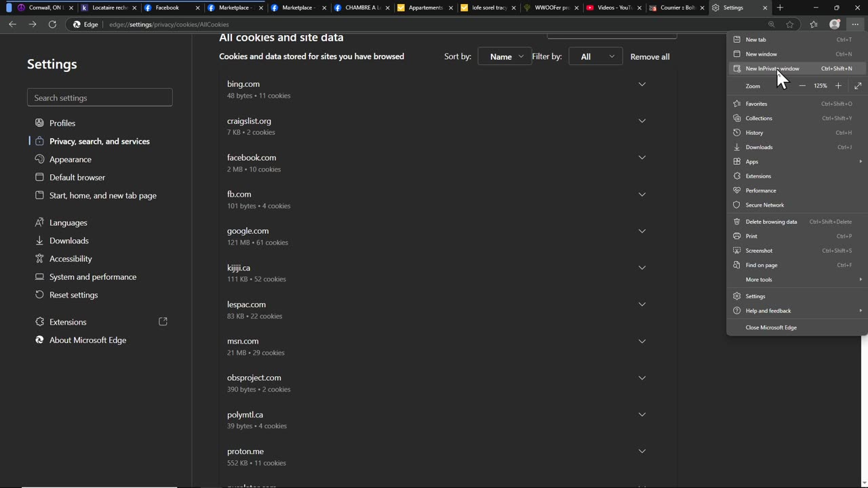Screen dimensions: 868x488
Task: Choose Close Microsoft Edge
Action: click(797, 327)
